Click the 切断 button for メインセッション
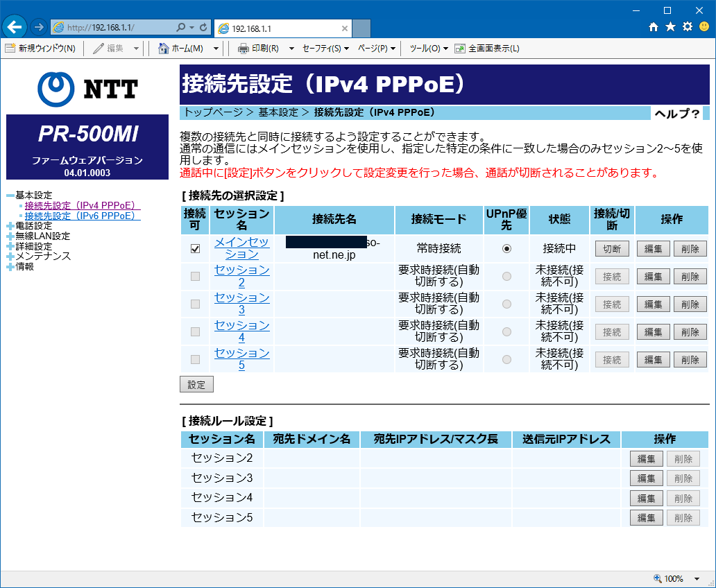 click(611, 248)
